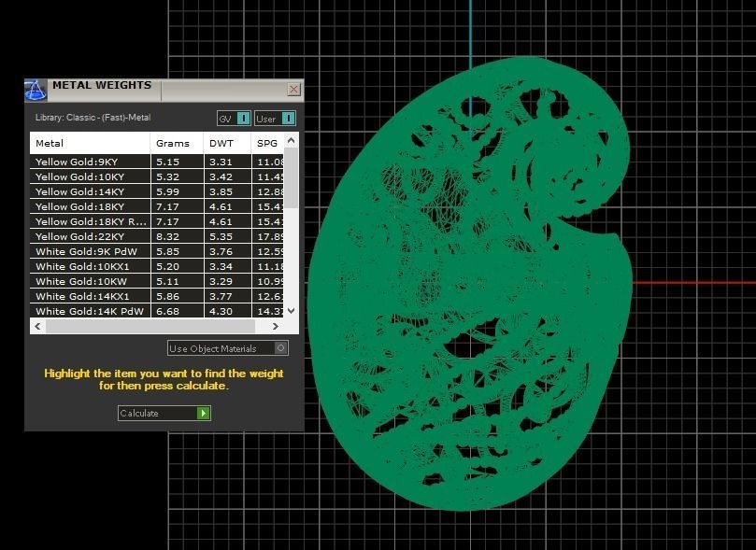
Task: Click the horizontal scroll right arrow
Action: [x=276, y=326]
